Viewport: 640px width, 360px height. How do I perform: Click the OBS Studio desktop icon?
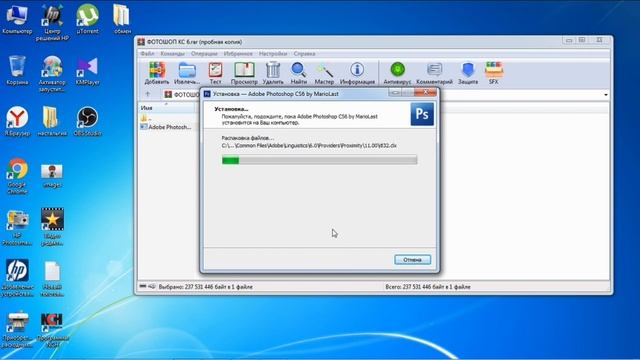click(x=87, y=121)
